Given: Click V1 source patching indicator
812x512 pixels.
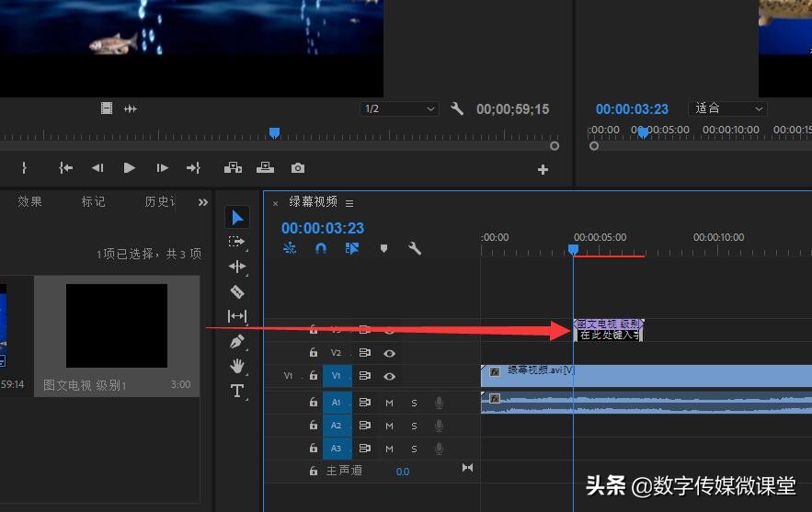Looking at the screenshot, I should pos(289,376).
